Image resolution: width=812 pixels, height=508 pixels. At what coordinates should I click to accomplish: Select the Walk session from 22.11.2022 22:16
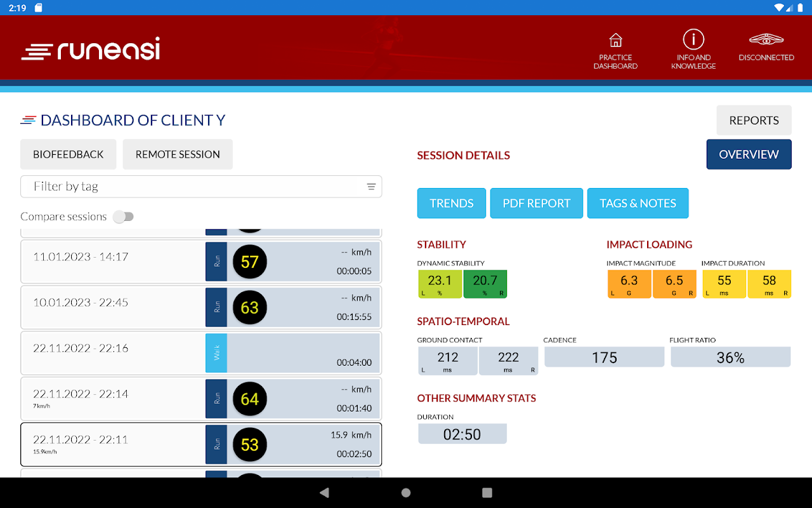click(201, 353)
